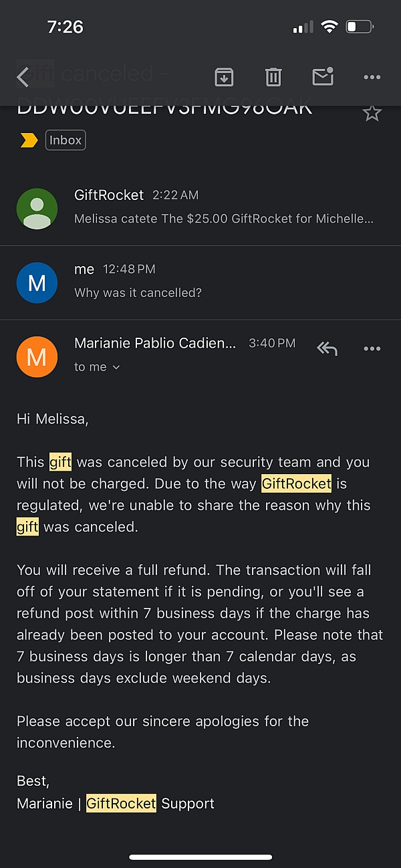Star this email conversation

click(372, 113)
